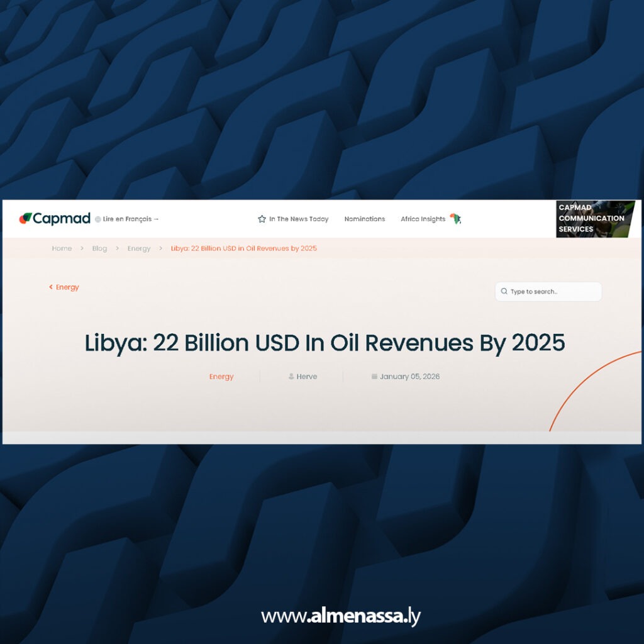Go to the Blog breadcrumb

point(99,248)
